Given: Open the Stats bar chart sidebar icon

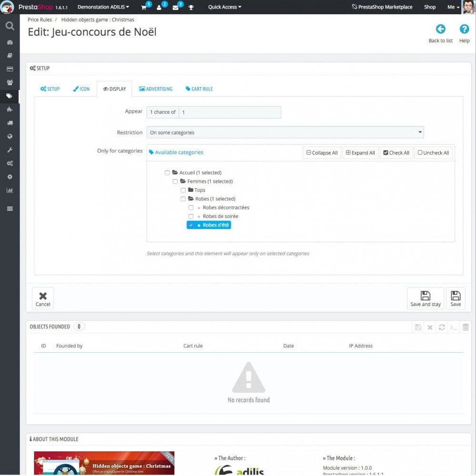Looking at the screenshot, I should pyautogui.click(x=10, y=190).
